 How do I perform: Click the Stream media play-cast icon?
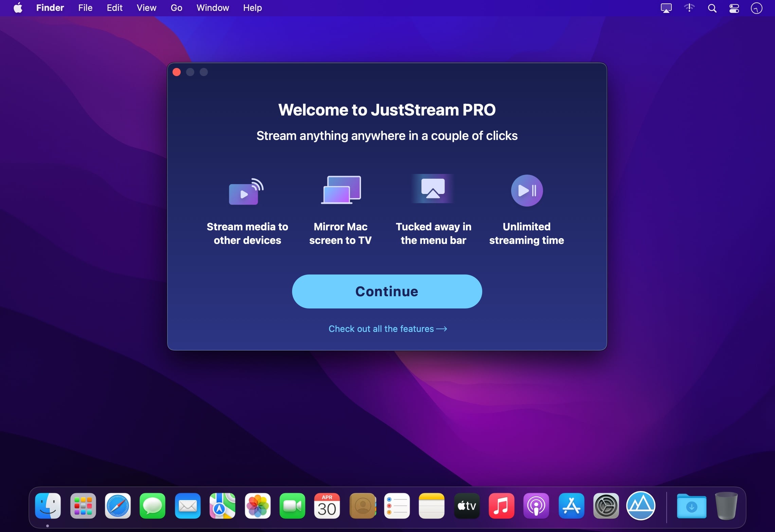[x=246, y=192]
